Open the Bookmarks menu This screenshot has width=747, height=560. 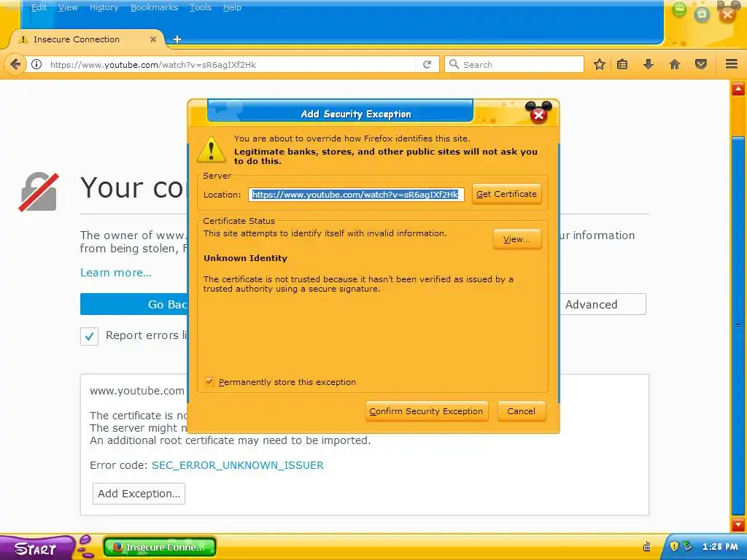pos(154,7)
